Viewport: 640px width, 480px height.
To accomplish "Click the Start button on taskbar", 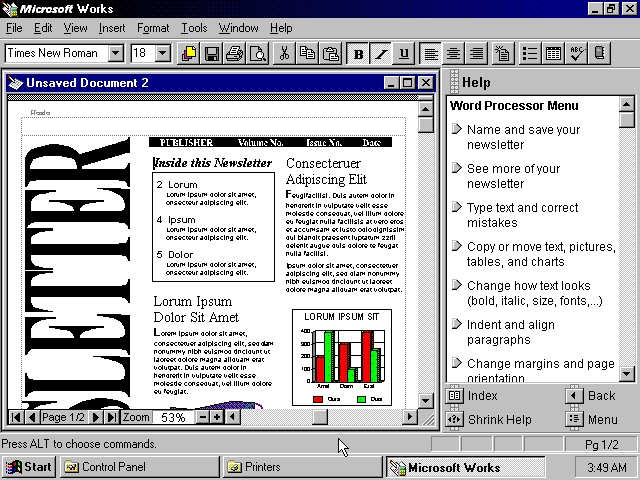I will (29, 466).
